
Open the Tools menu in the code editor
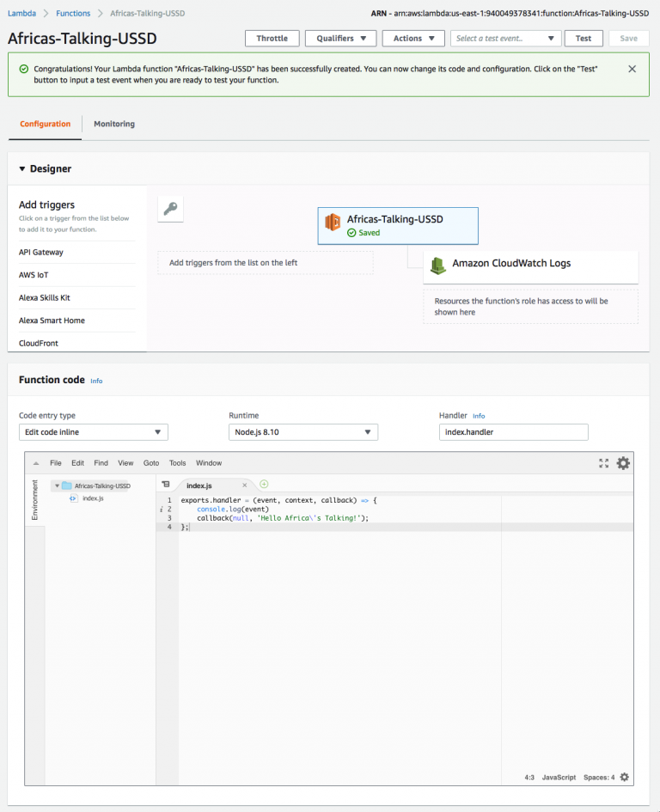(177, 462)
